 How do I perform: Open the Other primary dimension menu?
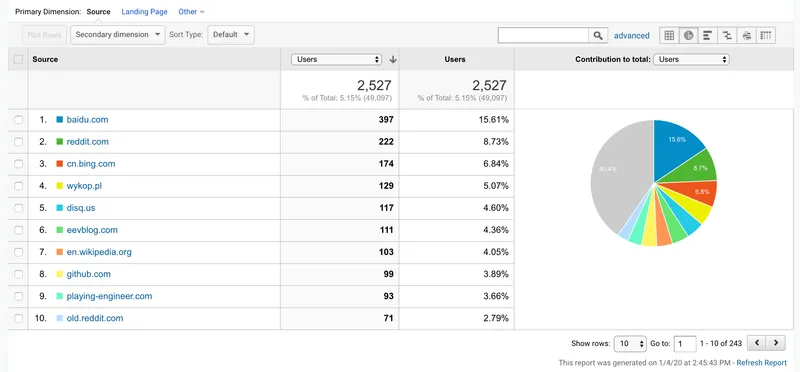(191, 11)
